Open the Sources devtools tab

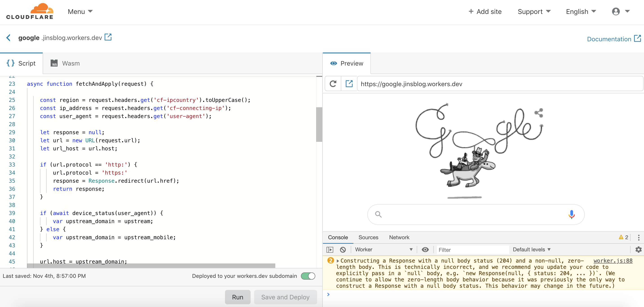(368, 237)
